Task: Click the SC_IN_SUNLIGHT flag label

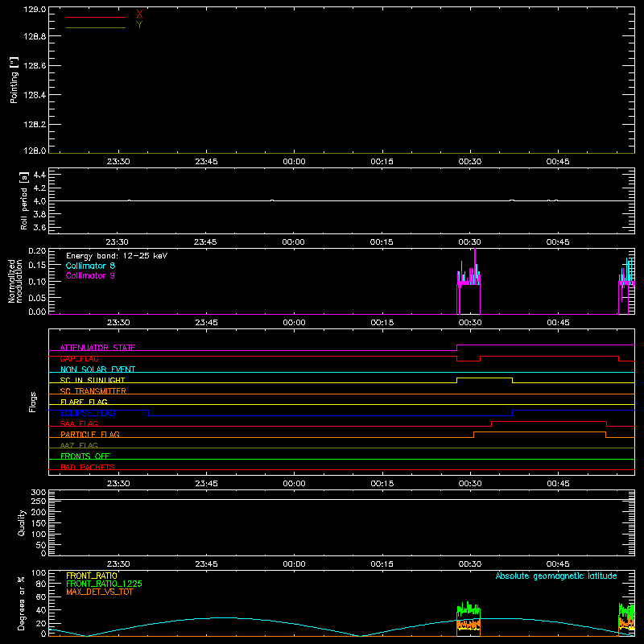Action: pos(93,380)
